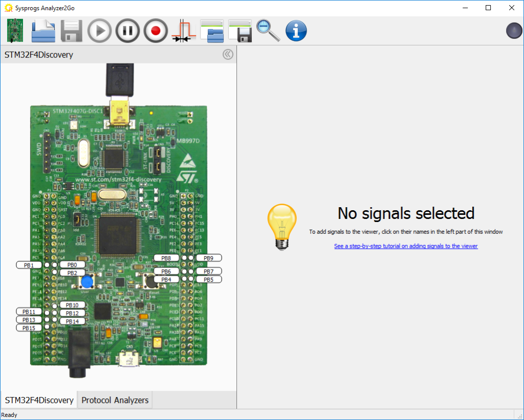Add the PB15 signal to the viewer
Viewport: 524px width, 420px height.
[x=29, y=327]
